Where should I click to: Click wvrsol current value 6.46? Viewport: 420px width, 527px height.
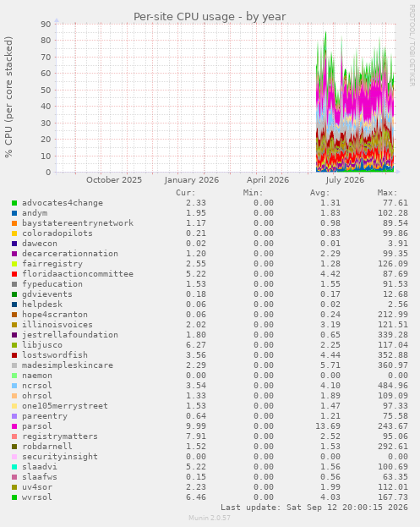(196, 497)
